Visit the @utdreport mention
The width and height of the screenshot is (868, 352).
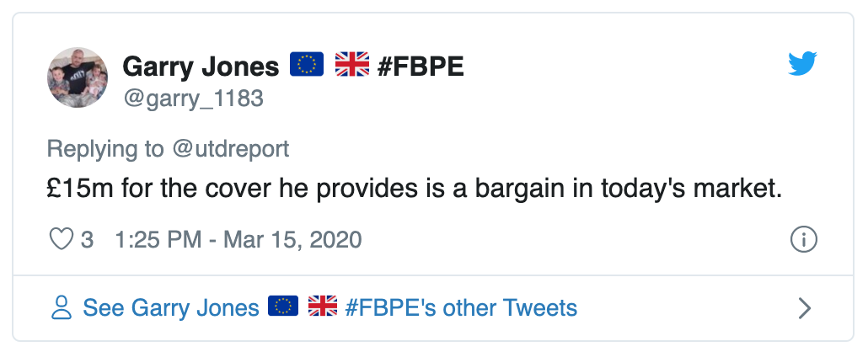click(230, 149)
